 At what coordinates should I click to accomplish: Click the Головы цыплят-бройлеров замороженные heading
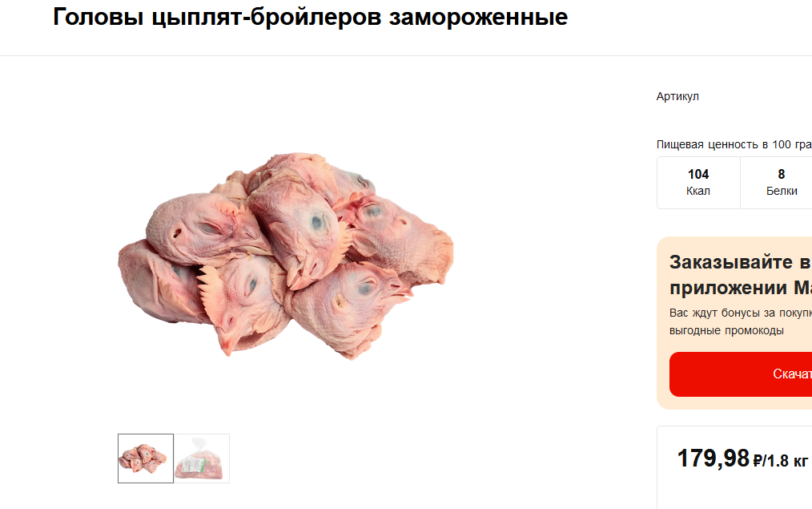(310, 17)
